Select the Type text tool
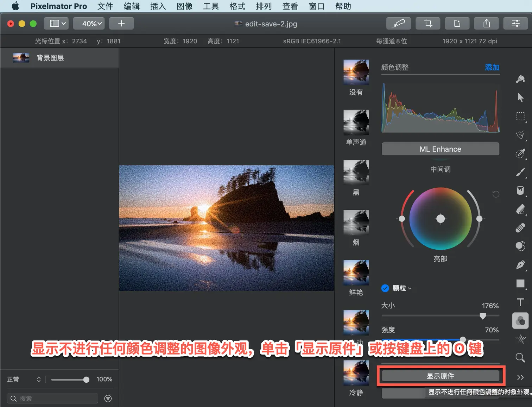 coord(520,302)
